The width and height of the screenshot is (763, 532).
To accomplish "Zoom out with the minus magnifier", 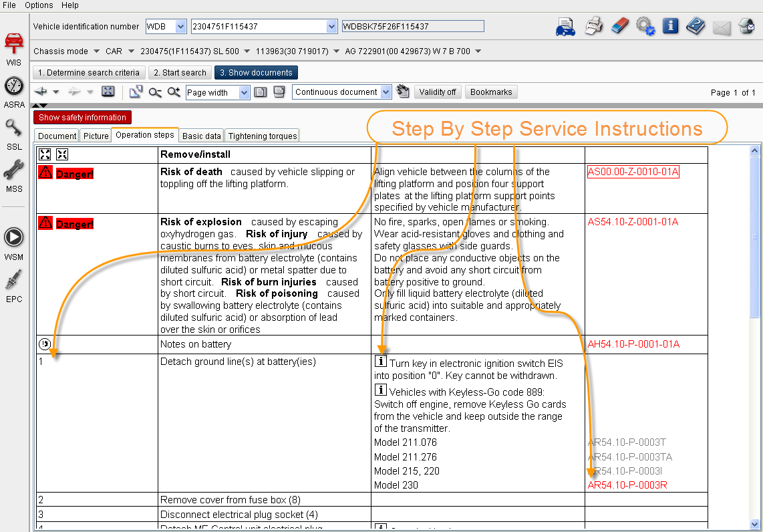I will 155,92.
